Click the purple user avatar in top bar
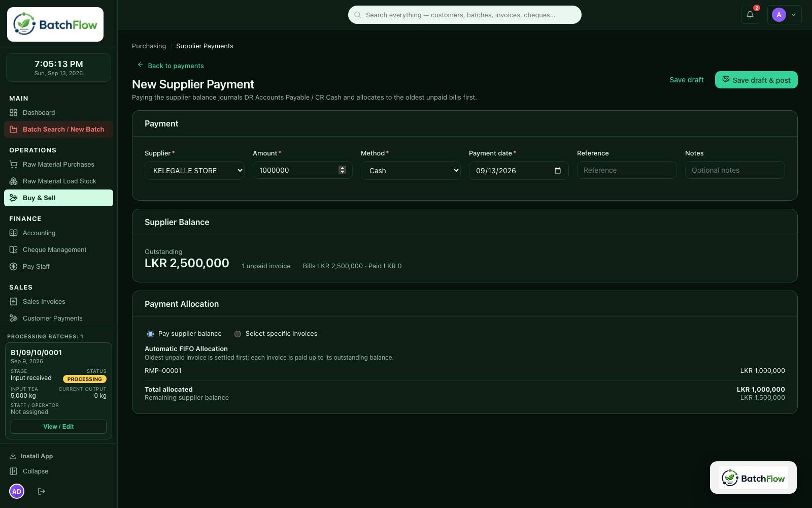This screenshot has width=812, height=508. click(x=779, y=15)
